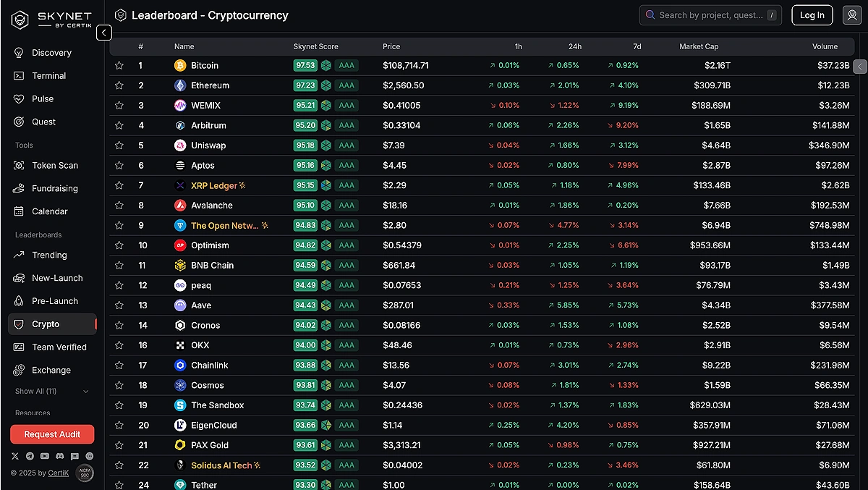The image size is (868, 490).
Task: Click the YouTube icon in sidebar footer
Action: coord(45,456)
